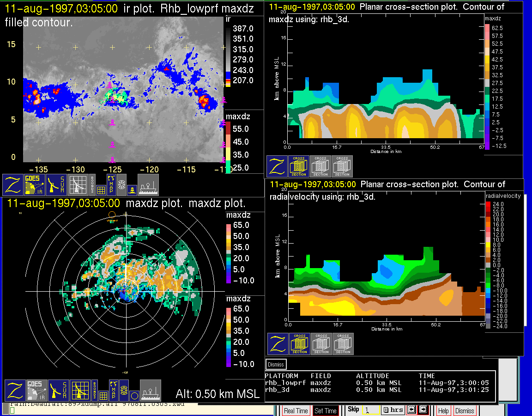Select the highlighted CROSS SECTION icon under the maxdz cross-section
Image resolution: width=532 pixels, height=416 pixels.
pos(299,166)
